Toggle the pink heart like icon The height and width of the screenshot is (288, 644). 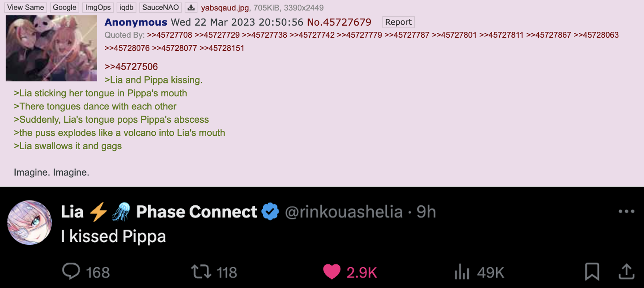(332, 272)
